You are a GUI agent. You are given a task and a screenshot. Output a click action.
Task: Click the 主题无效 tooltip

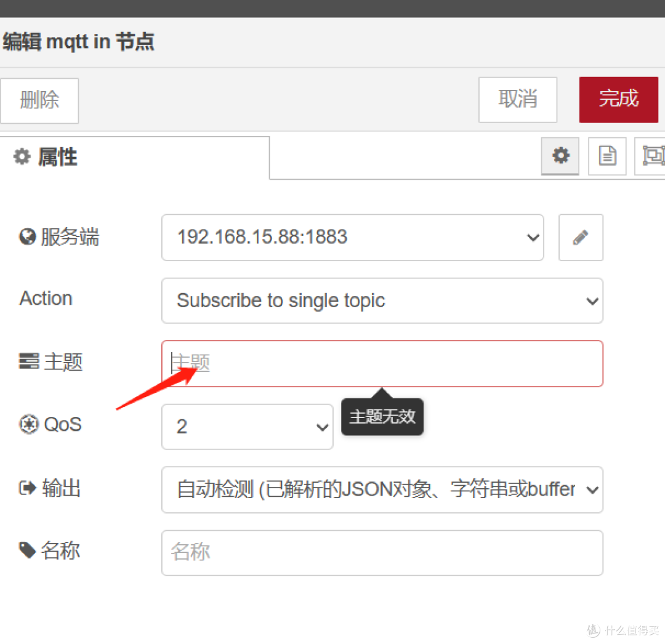[x=382, y=417]
